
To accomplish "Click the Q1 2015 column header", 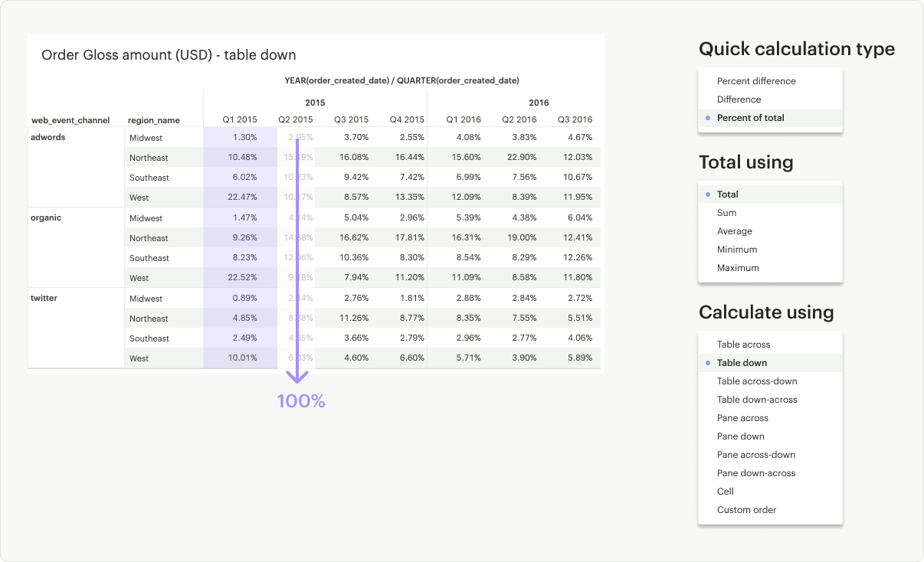I will pyautogui.click(x=240, y=119).
